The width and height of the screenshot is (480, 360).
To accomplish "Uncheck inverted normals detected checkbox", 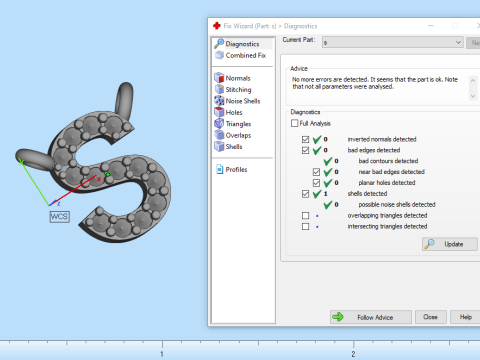I will tap(305, 139).
